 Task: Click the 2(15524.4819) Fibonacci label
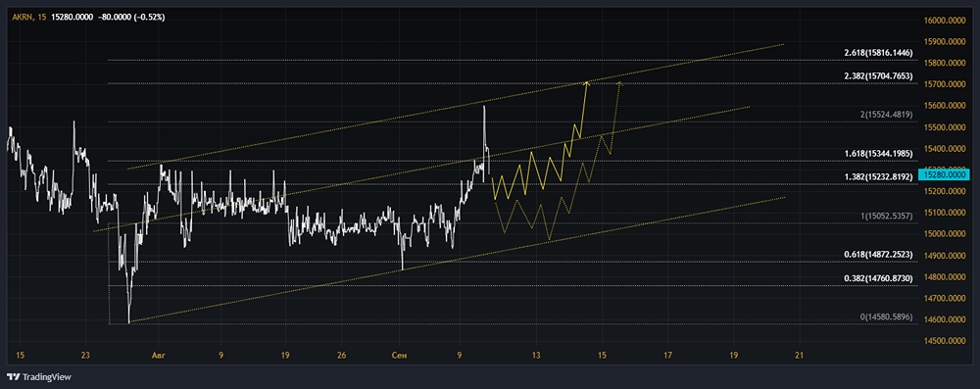tap(887, 115)
